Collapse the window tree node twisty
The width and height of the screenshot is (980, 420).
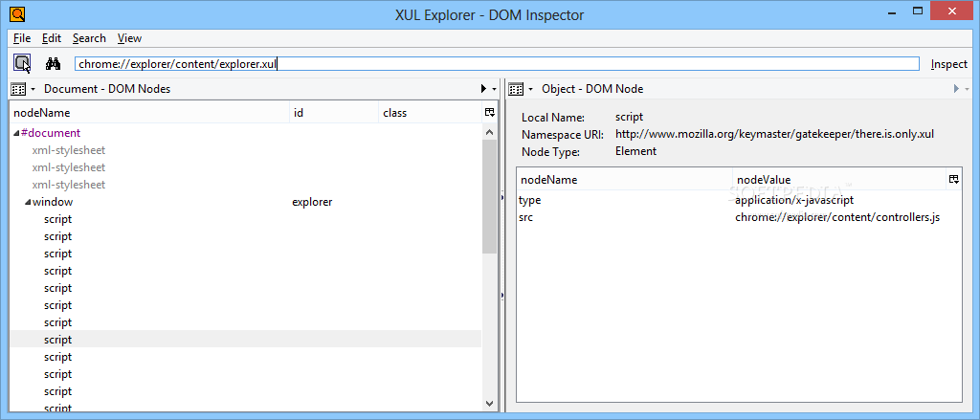[x=28, y=203]
